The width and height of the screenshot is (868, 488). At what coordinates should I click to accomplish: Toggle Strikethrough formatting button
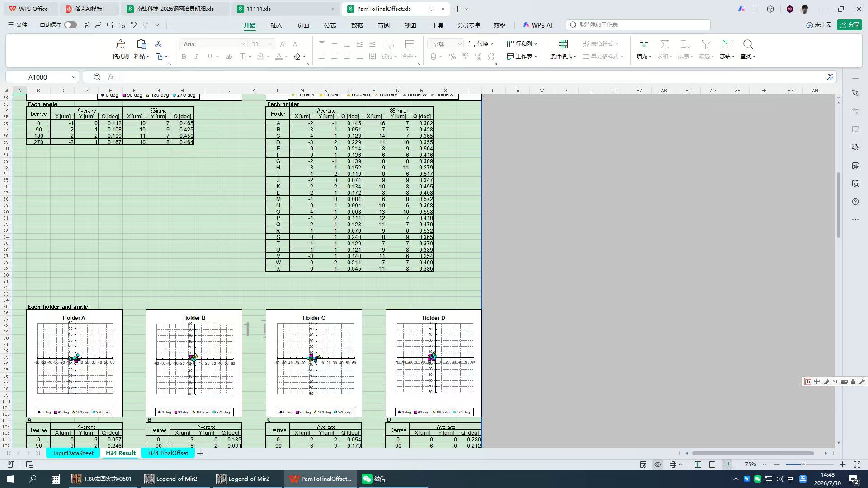click(229, 56)
